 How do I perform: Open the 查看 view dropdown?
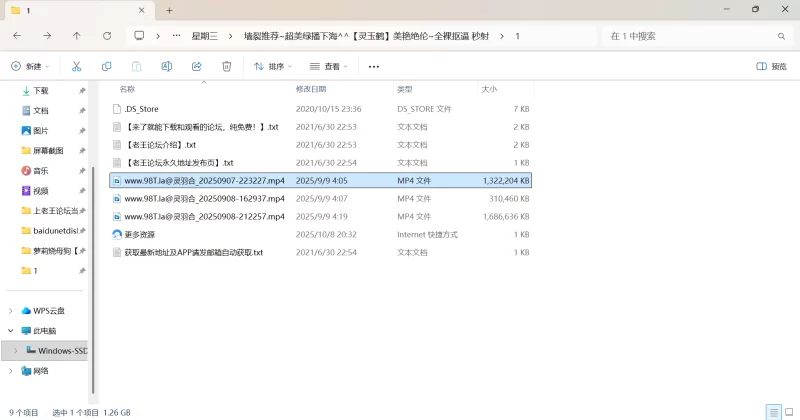point(331,67)
